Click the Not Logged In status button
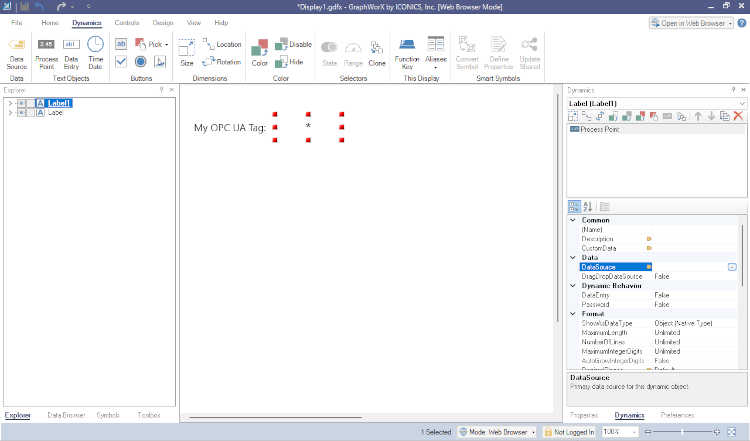 [x=569, y=432]
